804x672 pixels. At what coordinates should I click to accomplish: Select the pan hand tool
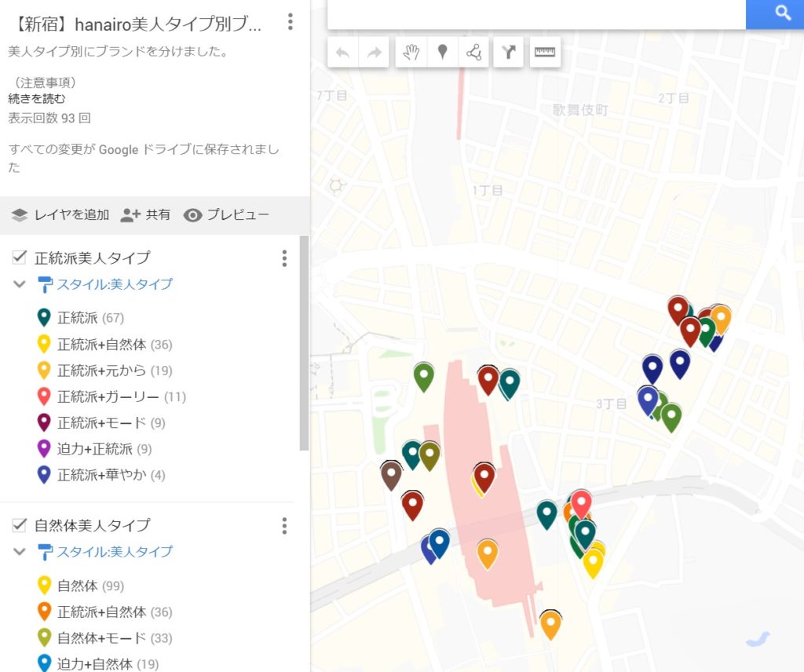tap(411, 52)
